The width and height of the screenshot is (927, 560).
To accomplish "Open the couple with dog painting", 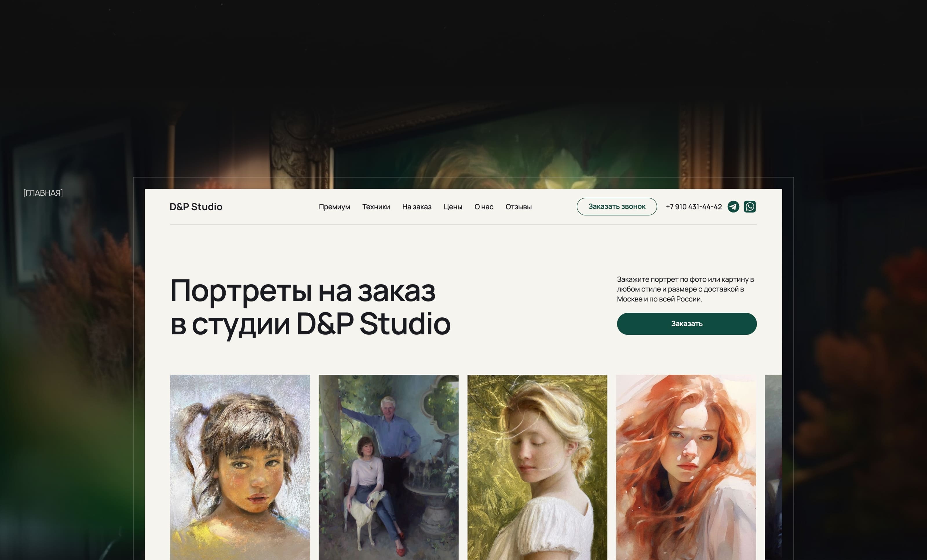I will [388, 466].
